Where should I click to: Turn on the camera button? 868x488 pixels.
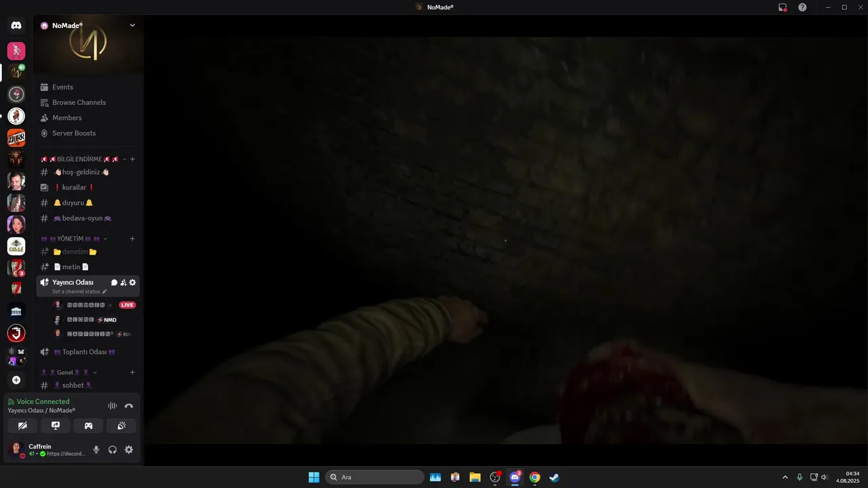pyautogui.click(x=22, y=426)
